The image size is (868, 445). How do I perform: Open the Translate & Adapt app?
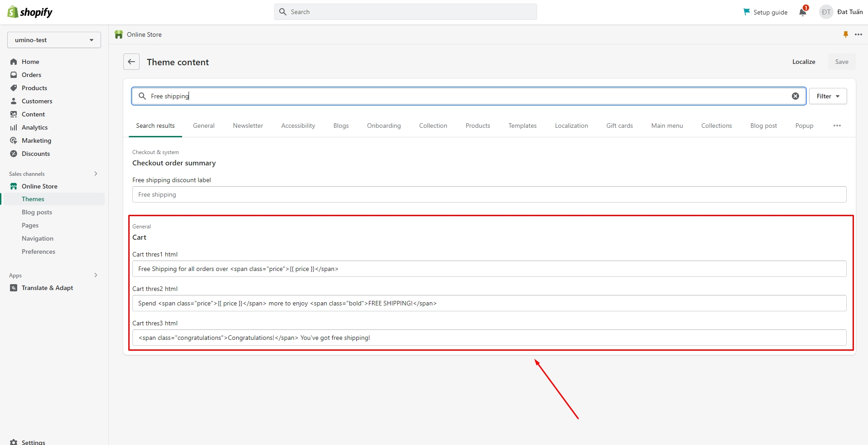[x=47, y=288]
